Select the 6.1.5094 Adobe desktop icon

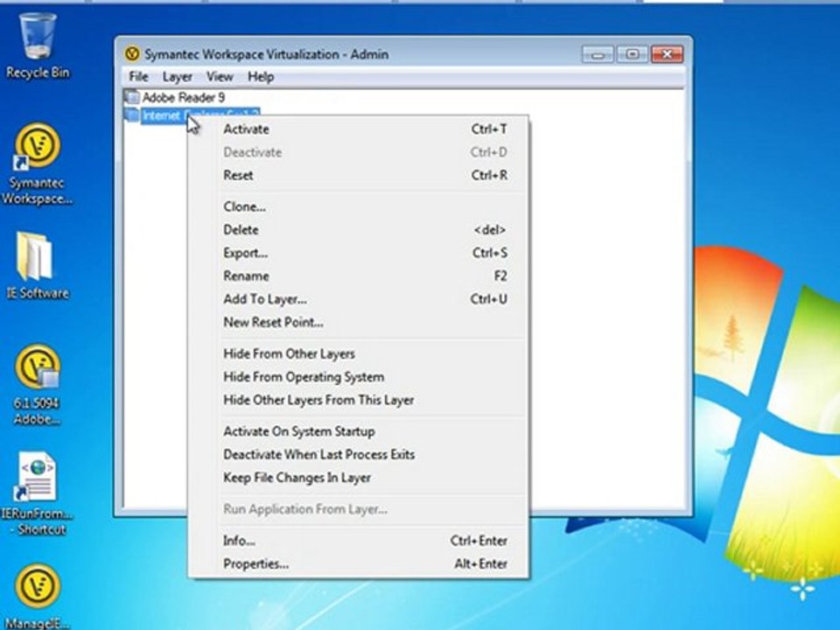pos(37,385)
